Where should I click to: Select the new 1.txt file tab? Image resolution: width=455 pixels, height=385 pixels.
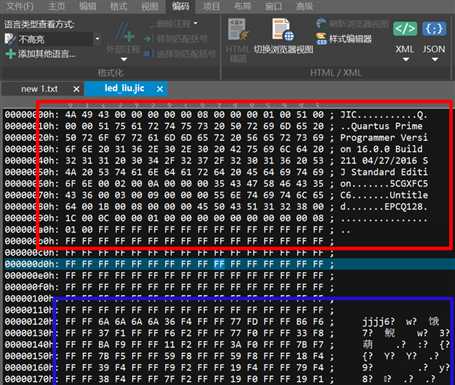(39, 89)
